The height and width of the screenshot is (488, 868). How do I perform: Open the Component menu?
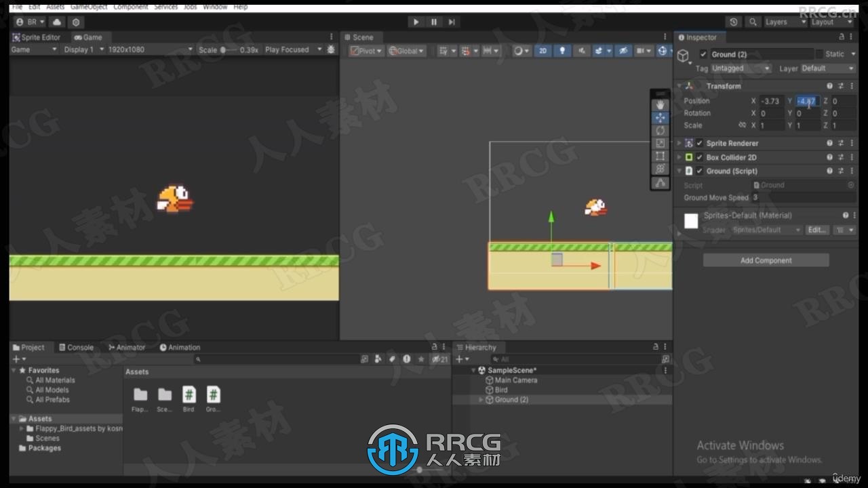(x=130, y=6)
